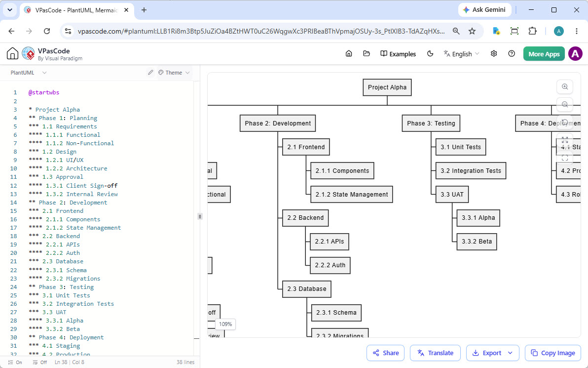The image size is (588, 368).
Task: Bookmark this page with the star icon
Action: 472,31
